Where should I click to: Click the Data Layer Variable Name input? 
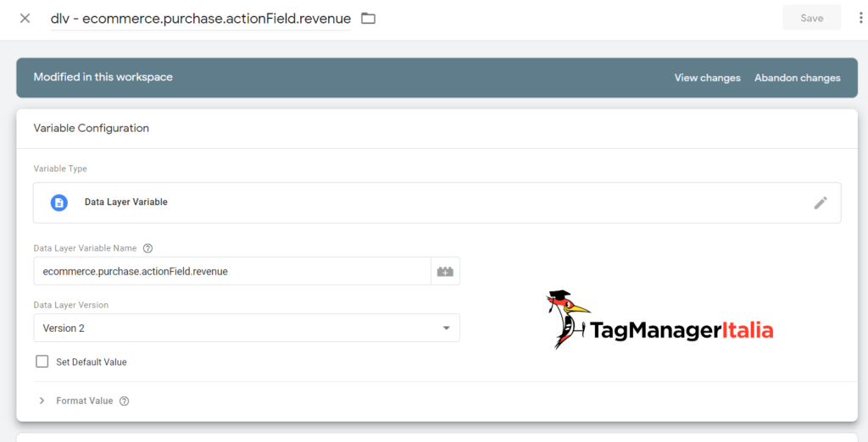tap(232, 272)
